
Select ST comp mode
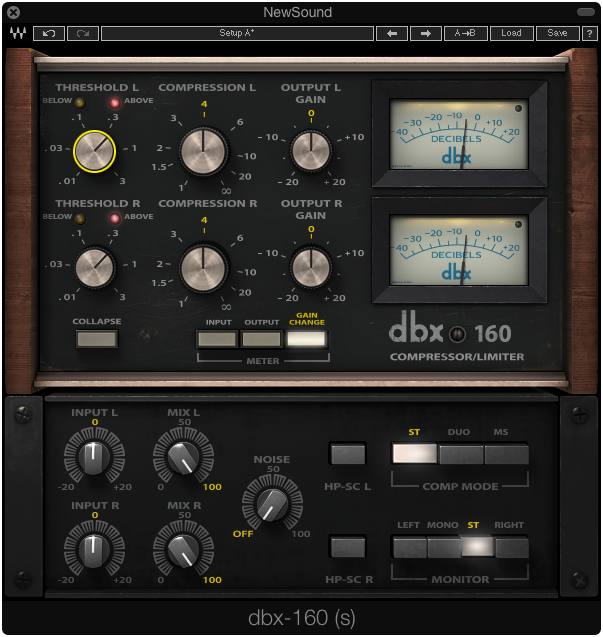[415, 453]
